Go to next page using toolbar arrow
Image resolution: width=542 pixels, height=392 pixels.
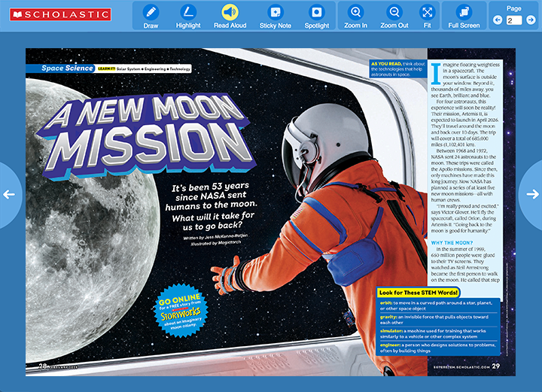point(531,20)
